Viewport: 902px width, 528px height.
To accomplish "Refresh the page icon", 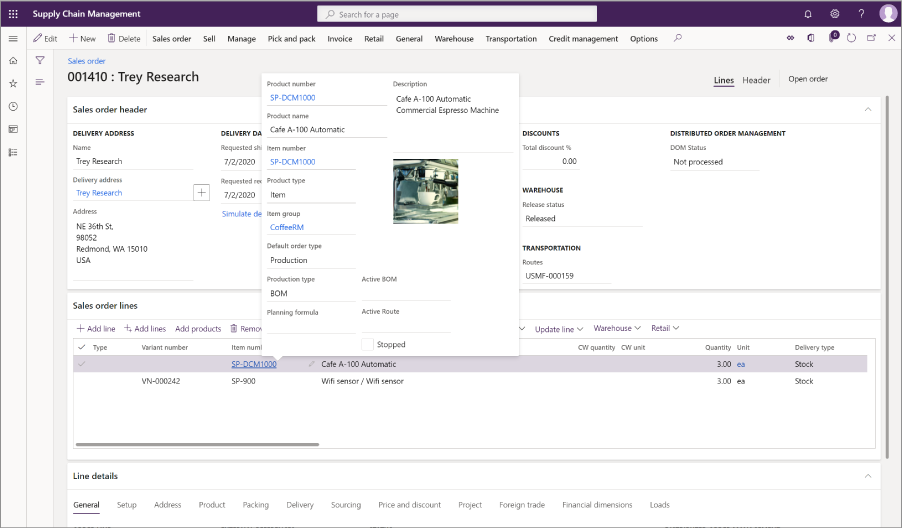I will [851, 38].
